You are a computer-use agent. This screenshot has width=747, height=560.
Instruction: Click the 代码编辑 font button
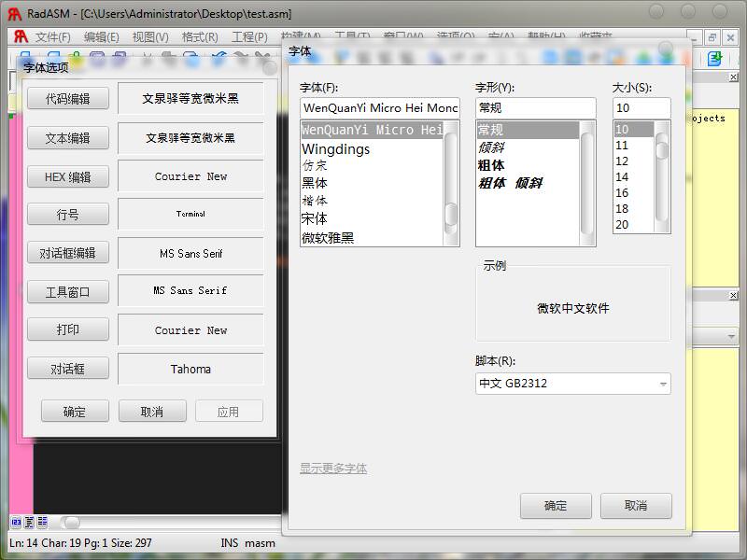67,99
